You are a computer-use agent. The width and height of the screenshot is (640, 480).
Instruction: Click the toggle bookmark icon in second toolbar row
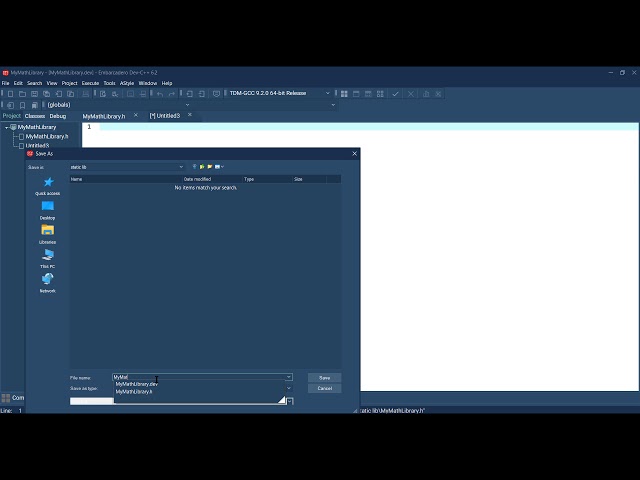click(x=22, y=105)
